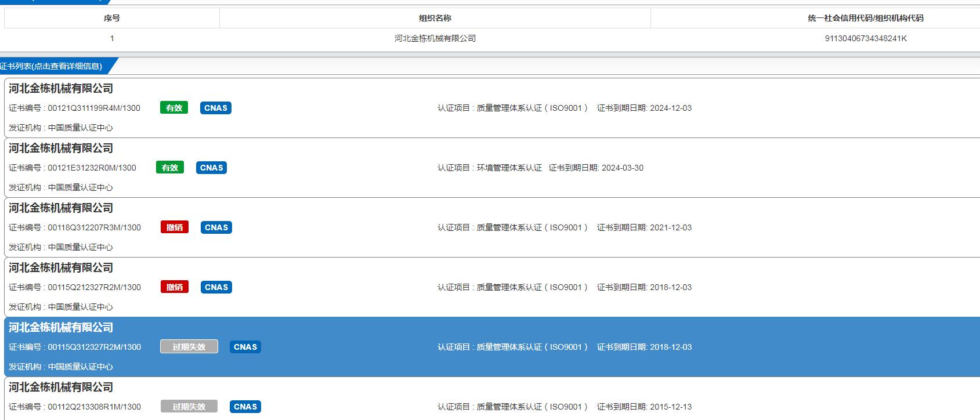Click organization name cell 河北金栋机械有限公司 in table
Screen dimensions: 980x420
click(435, 38)
